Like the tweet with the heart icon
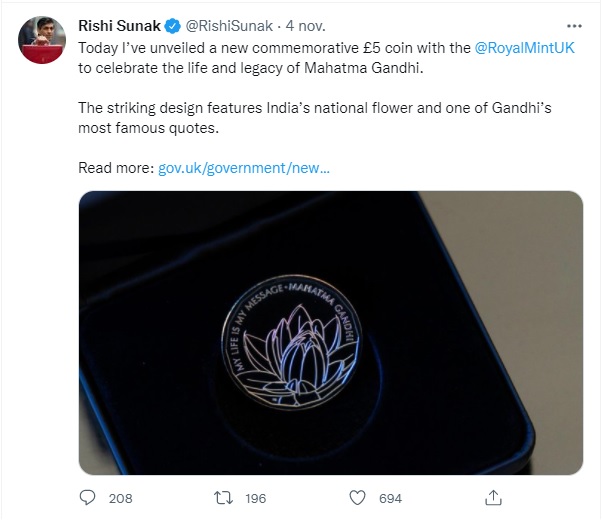602x522 pixels. coord(357,497)
